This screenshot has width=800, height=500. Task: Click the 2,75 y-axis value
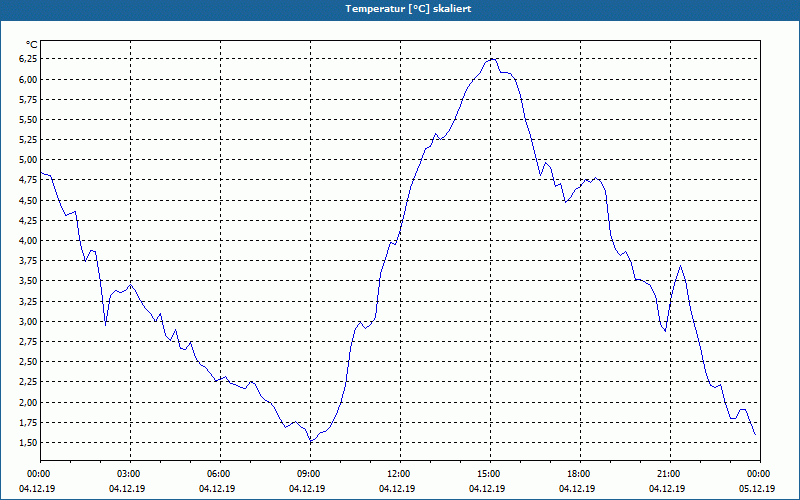(x=29, y=342)
